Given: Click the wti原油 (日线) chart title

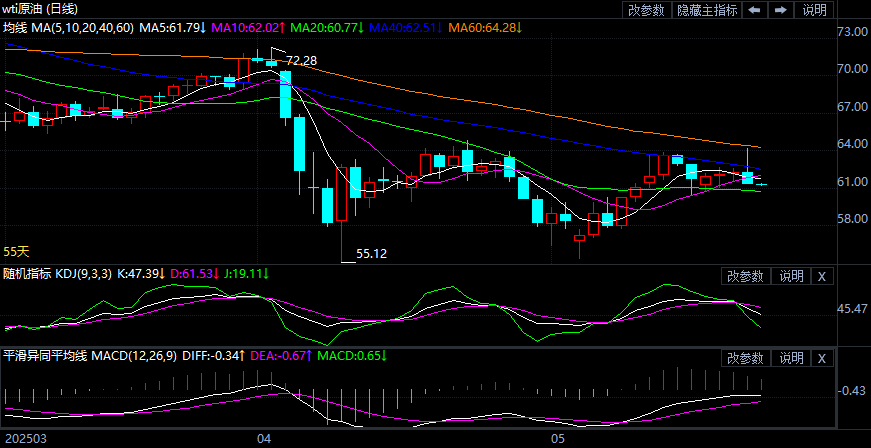Looking at the screenshot, I should [x=40, y=8].
